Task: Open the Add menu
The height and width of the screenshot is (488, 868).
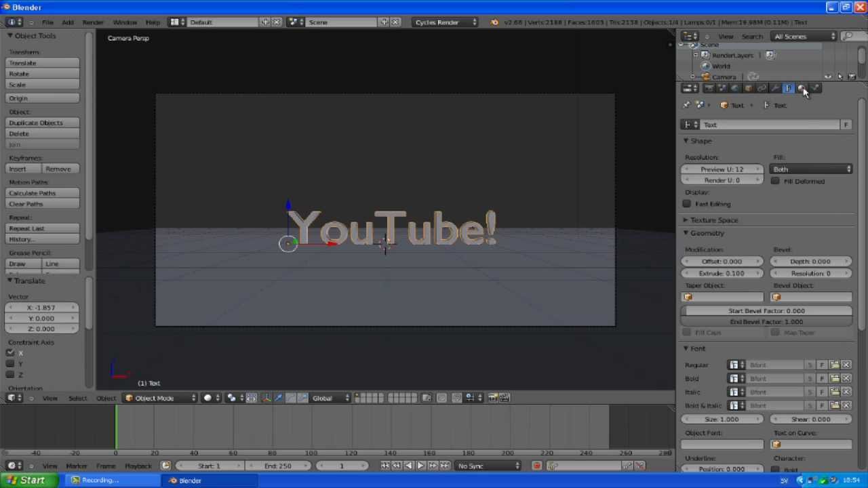Action: click(68, 22)
